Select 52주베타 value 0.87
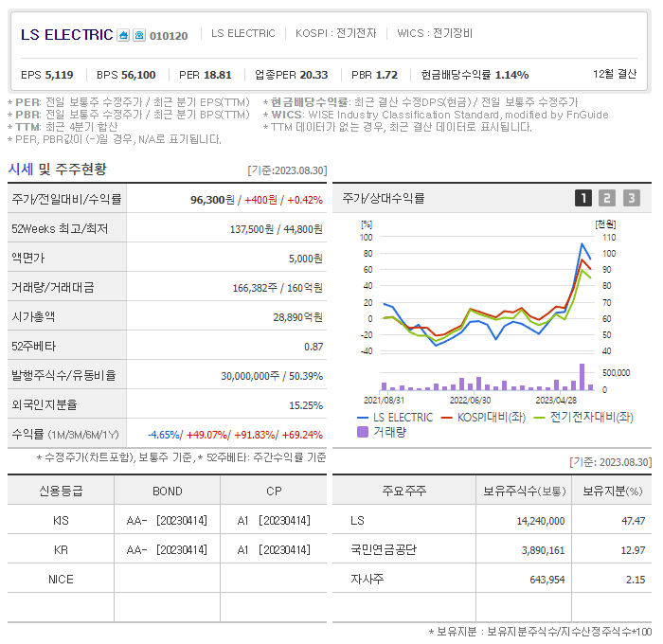The height and width of the screenshot is (644, 663). click(314, 347)
